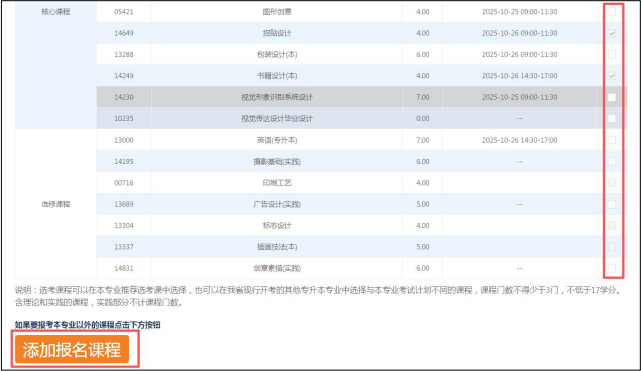Click the course name 视觉形象识别系统设计
Screen dimensions: 641x371
click(277, 97)
